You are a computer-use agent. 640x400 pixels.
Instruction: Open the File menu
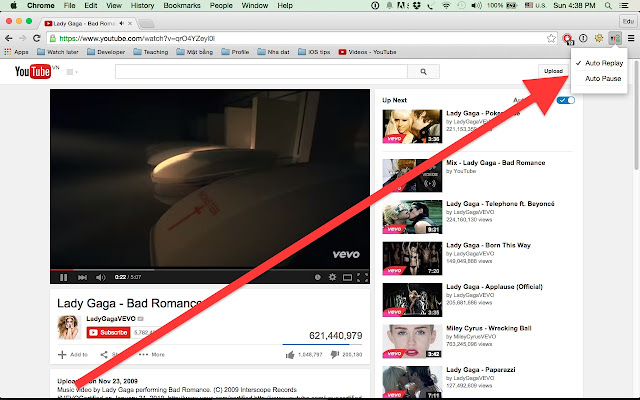click(69, 6)
